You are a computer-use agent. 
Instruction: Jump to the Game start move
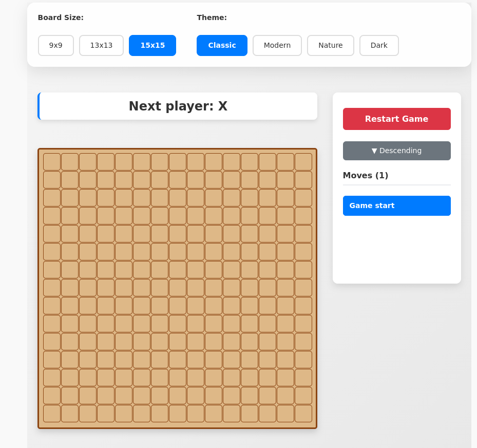click(x=396, y=206)
